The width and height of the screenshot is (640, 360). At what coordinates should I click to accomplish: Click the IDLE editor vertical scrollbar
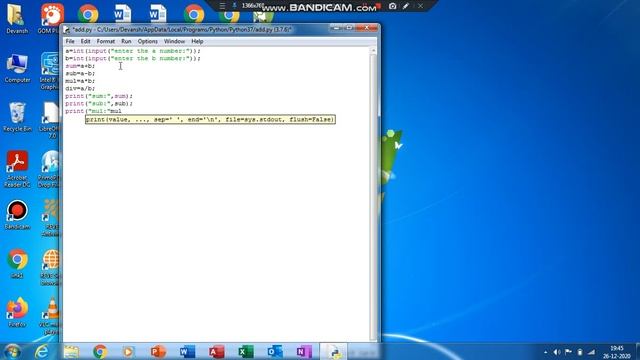pyautogui.click(x=373, y=194)
